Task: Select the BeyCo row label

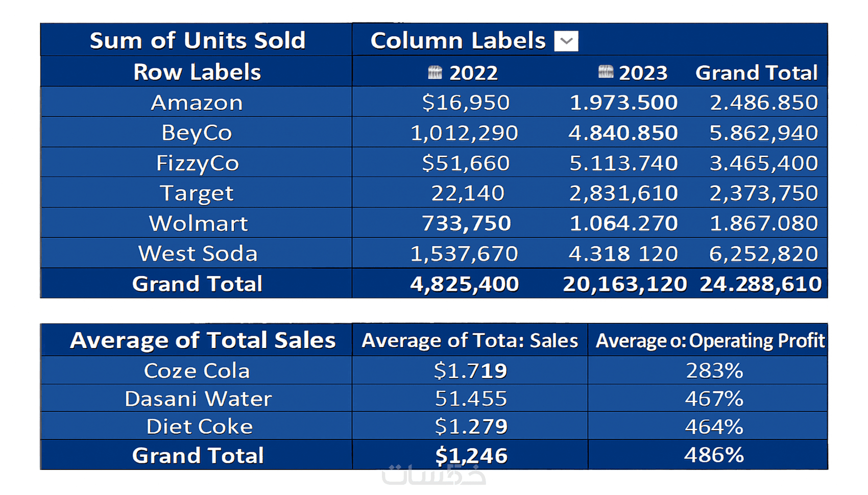Action: point(197,133)
